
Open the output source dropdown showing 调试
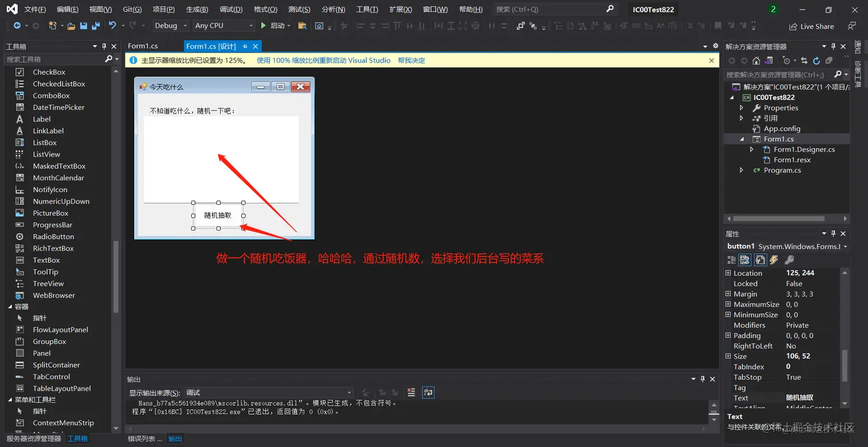click(x=269, y=392)
